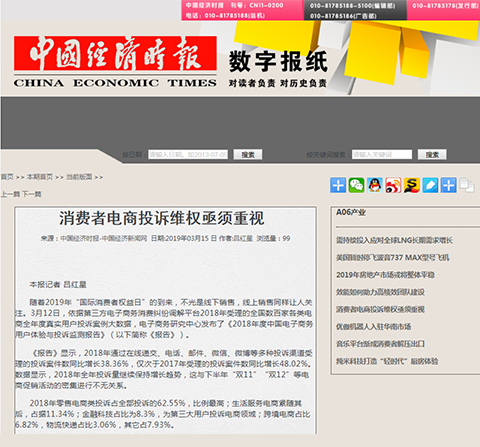This screenshot has height=447, width=480.
Task: Open the 2019年房地产市场 article link
Action: [385, 275]
